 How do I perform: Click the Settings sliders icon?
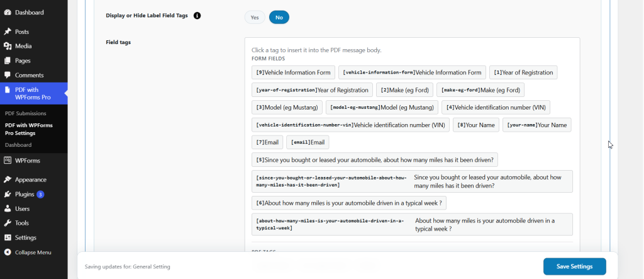8,237
